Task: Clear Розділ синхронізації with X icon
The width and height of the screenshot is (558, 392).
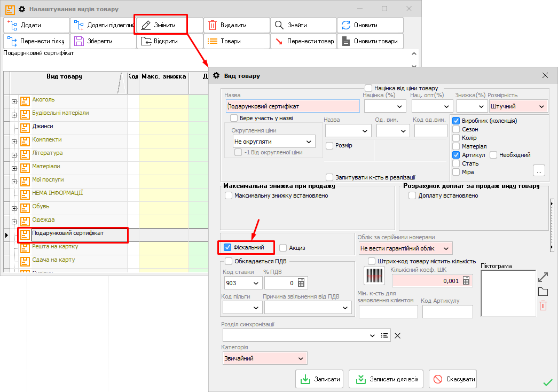Action: pos(397,335)
